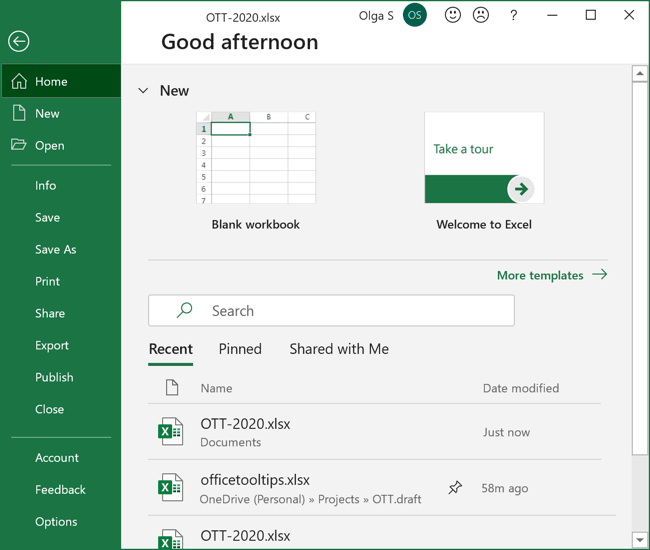Viewport: 650px width, 550px height.
Task: Create a Blank workbook
Action: click(256, 159)
